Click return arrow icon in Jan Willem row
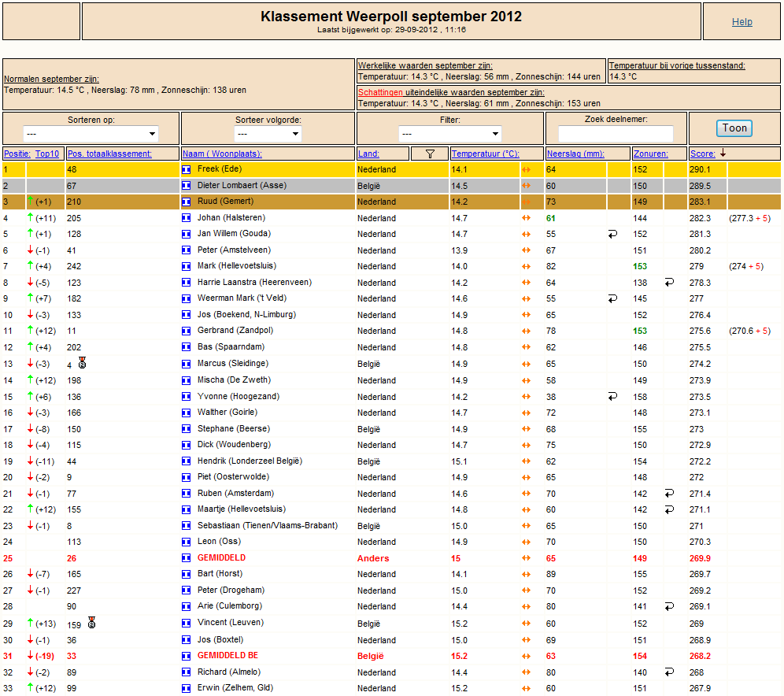Image resolution: width=784 pixels, height=696 pixels. tap(612, 234)
